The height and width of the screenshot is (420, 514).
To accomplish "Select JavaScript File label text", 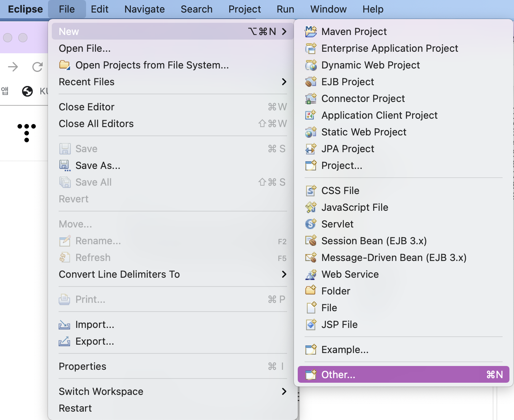I will click(355, 207).
